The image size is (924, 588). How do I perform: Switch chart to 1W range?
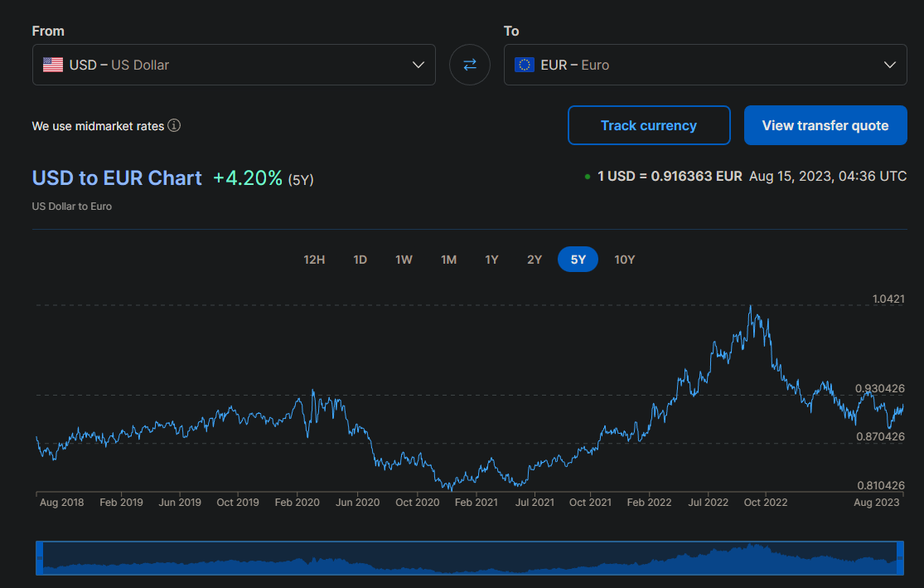pyautogui.click(x=404, y=260)
